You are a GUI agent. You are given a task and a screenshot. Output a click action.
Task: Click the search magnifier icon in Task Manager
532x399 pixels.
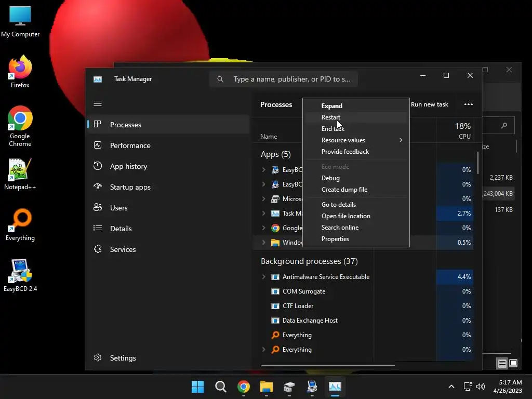tap(220, 79)
